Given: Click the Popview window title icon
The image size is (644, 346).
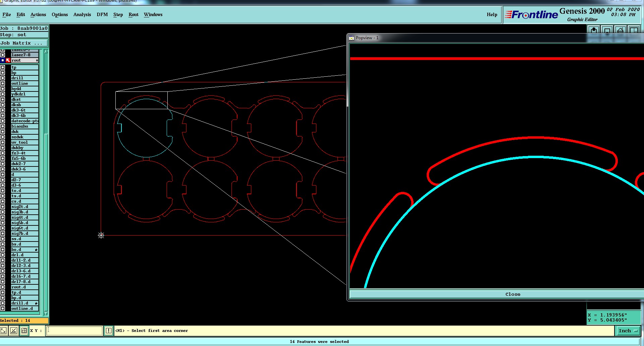Looking at the screenshot, I should click(x=352, y=38).
